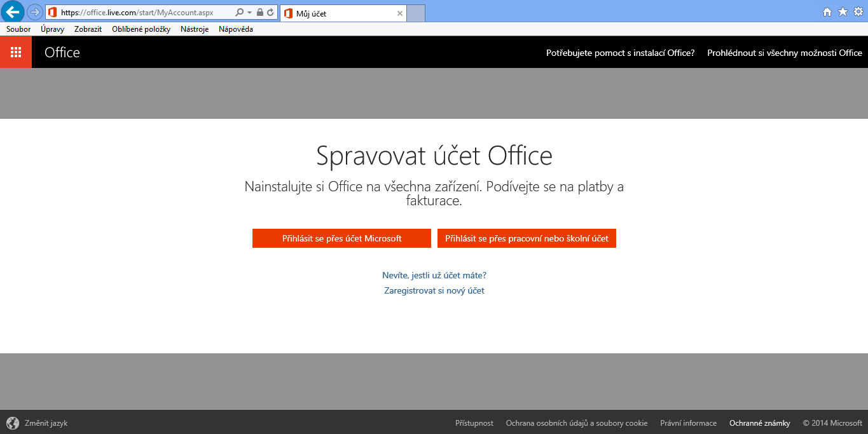Viewport: 868px width, 434px height.
Task: Click Přihlásit se přes účet Microsoft
Action: pos(341,238)
